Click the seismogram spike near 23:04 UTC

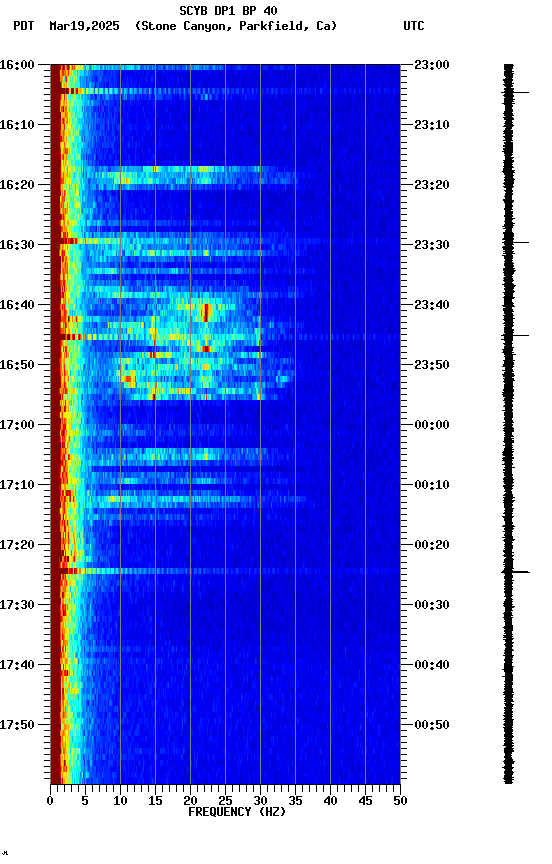click(516, 92)
